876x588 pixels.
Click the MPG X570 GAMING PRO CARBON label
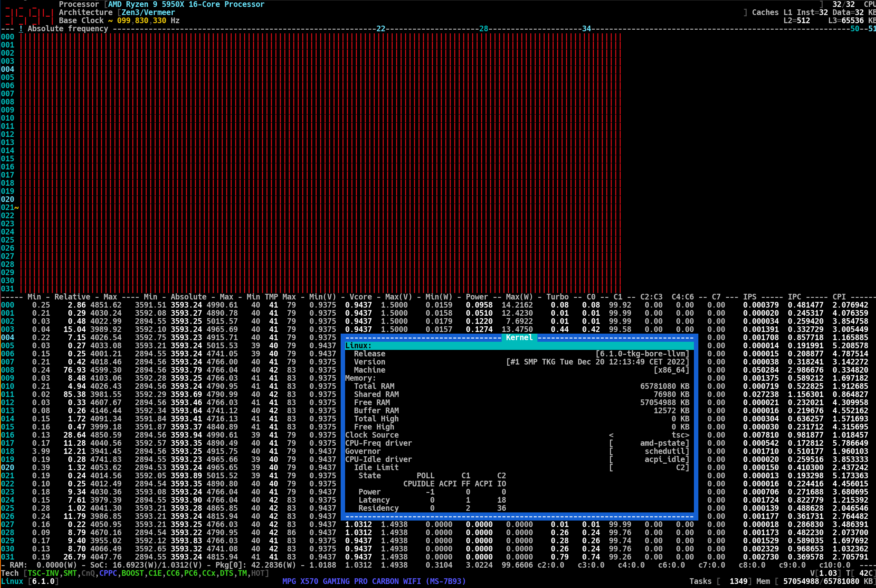tap(374, 581)
